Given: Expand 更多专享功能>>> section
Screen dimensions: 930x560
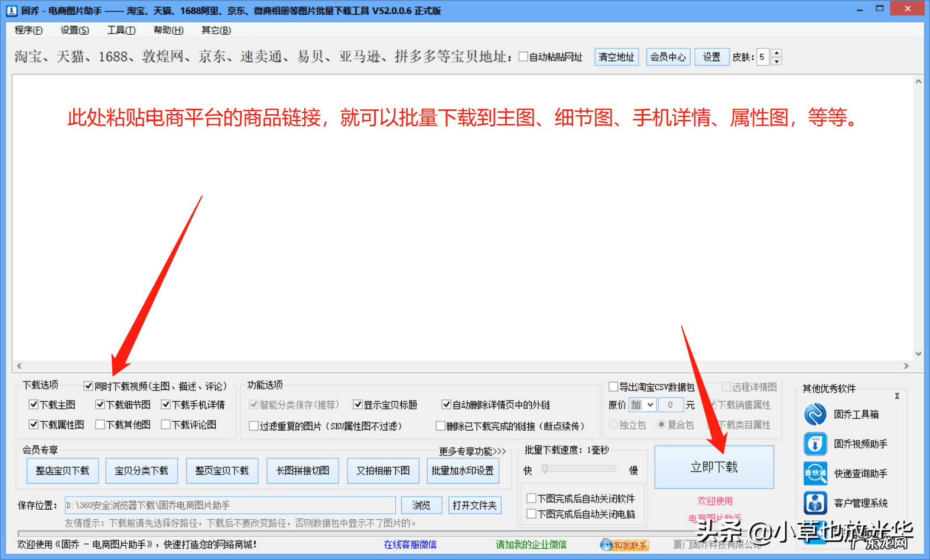Looking at the screenshot, I should point(472,451).
